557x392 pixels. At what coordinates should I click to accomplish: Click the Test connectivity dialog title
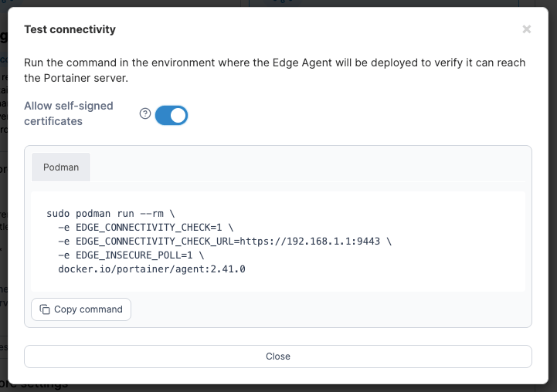click(70, 29)
